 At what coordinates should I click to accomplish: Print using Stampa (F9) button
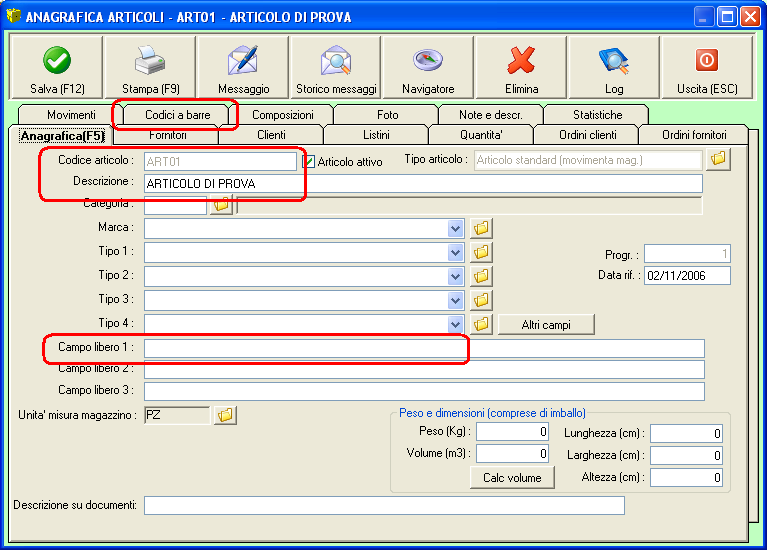click(x=150, y=68)
